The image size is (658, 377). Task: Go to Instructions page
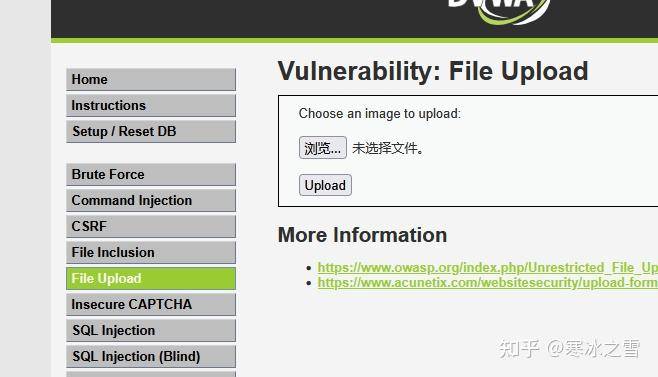pos(151,105)
